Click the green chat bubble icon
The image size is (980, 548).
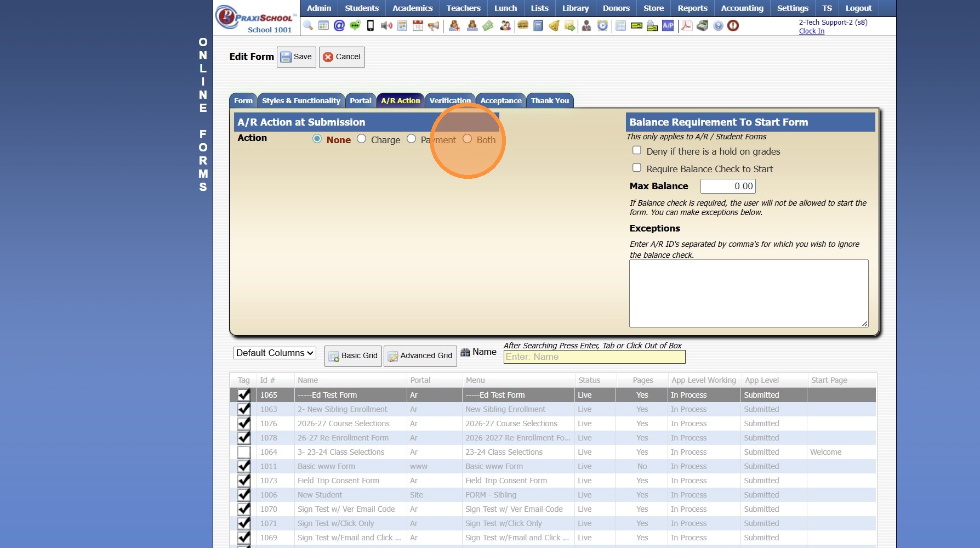(355, 26)
